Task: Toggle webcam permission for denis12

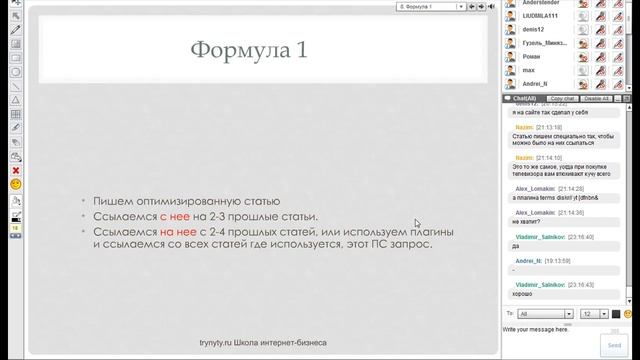Action: click(x=583, y=29)
